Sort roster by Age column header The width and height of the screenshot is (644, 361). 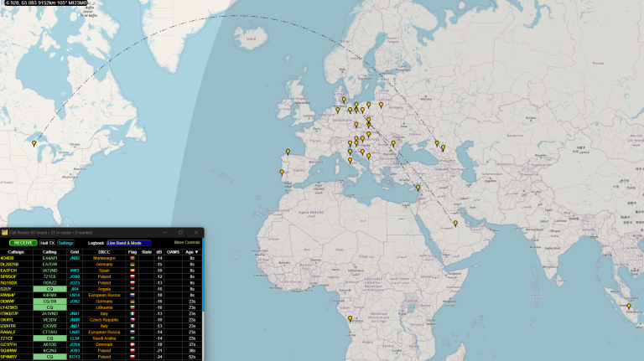point(192,251)
